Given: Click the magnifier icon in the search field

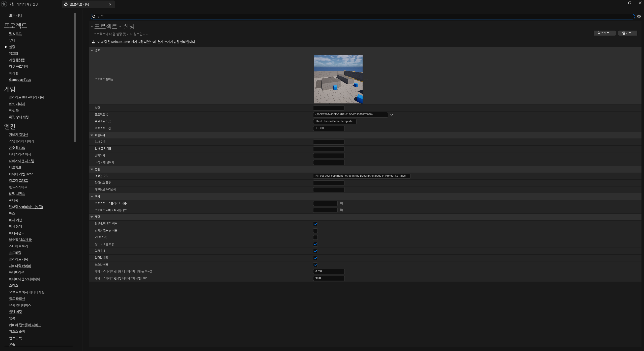Looking at the screenshot, I should click(94, 17).
